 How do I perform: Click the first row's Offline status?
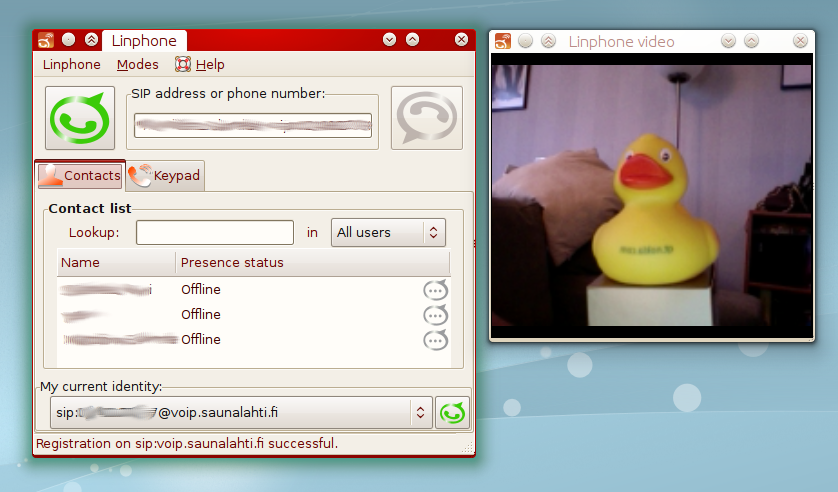coord(201,290)
